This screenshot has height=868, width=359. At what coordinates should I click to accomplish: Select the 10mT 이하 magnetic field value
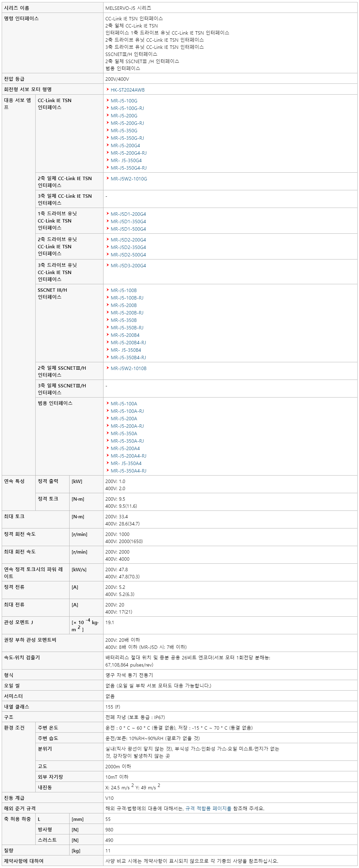pyautogui.click(x=117, y=777)
